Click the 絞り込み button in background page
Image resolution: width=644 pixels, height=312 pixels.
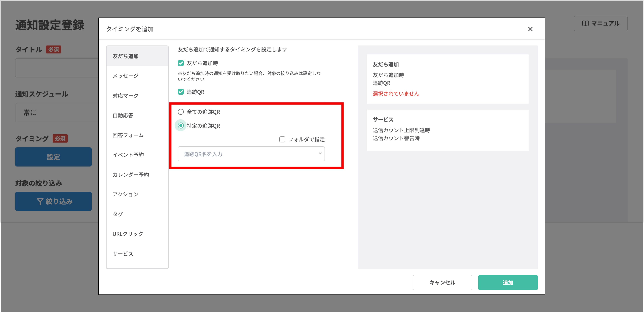pos(53,201)
